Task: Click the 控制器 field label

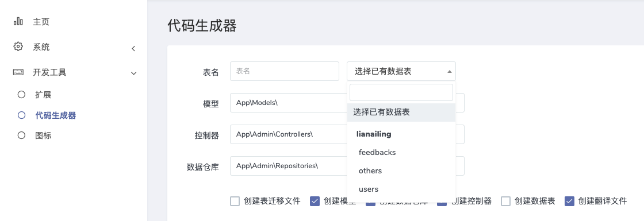Action: 206,135
